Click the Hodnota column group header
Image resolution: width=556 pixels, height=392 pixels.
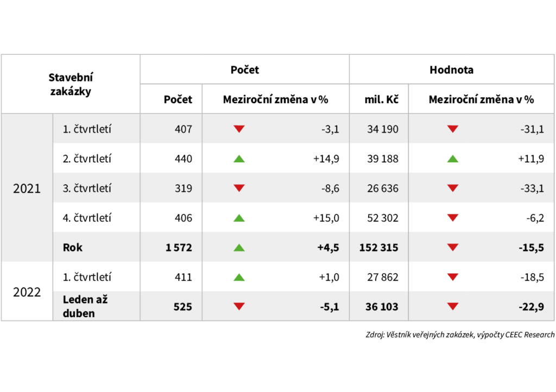tap(451, 70)
